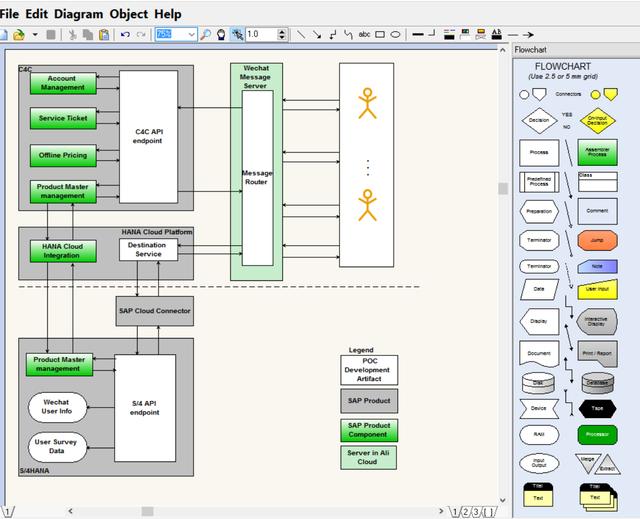
Task: Select the Predefined Process shape
Action: (x=539, y=182)
